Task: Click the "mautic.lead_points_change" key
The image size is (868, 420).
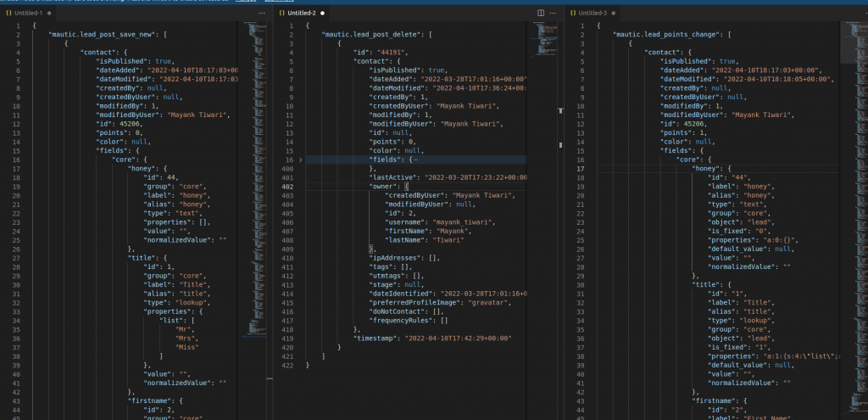Action: pos(666,34)
